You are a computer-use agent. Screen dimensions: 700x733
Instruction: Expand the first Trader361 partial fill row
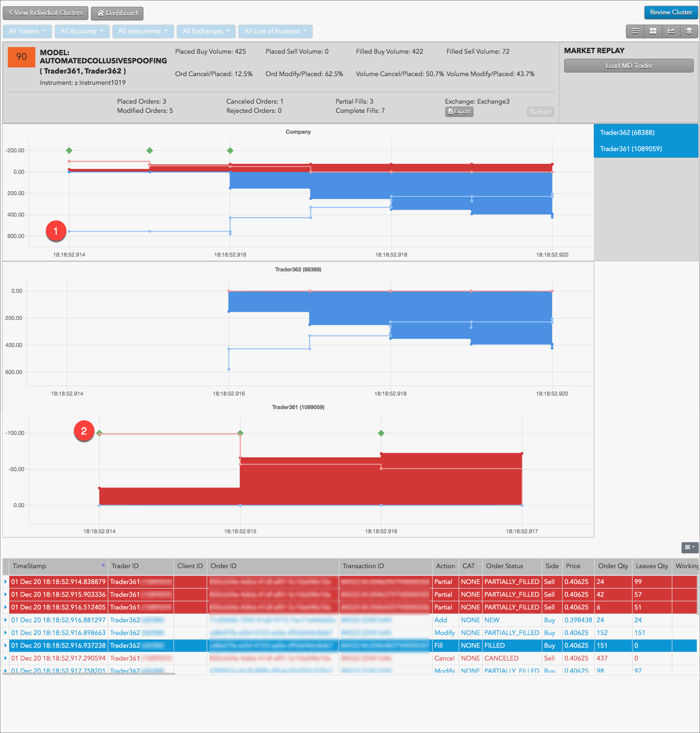tap(6, 582)
